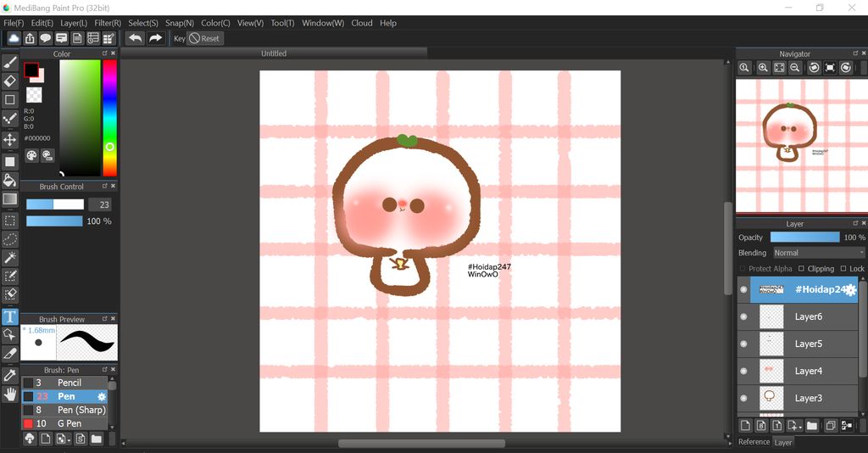
Task: Click the speech bubble toolbar icon
Action: [x=46, y=38]
